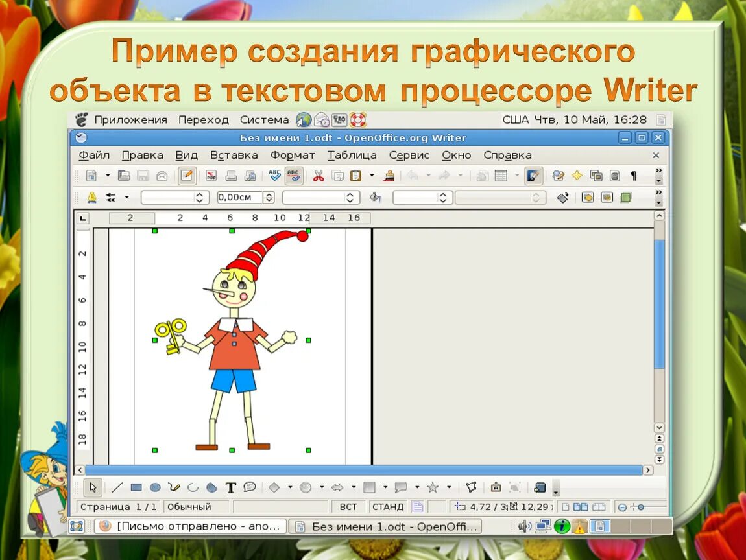
Task: Toggle Edit Points mode
Action: point(471,487)
